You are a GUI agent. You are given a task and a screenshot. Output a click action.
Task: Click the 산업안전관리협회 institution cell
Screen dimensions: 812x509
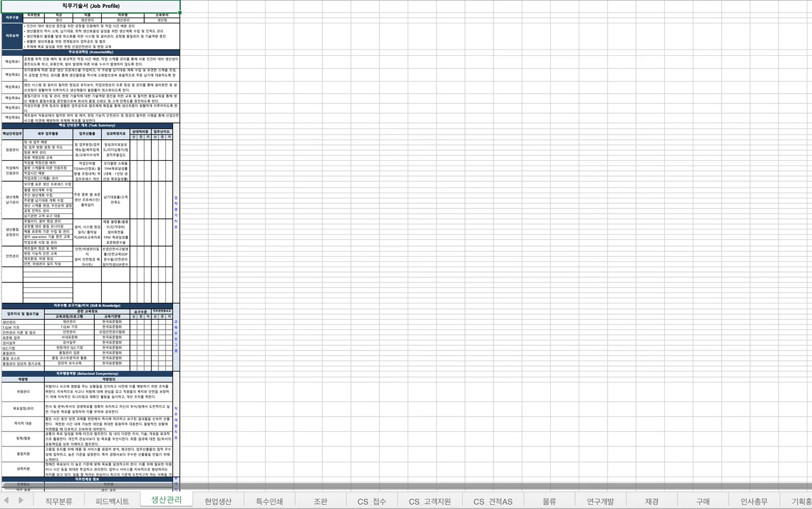[112, 332]
